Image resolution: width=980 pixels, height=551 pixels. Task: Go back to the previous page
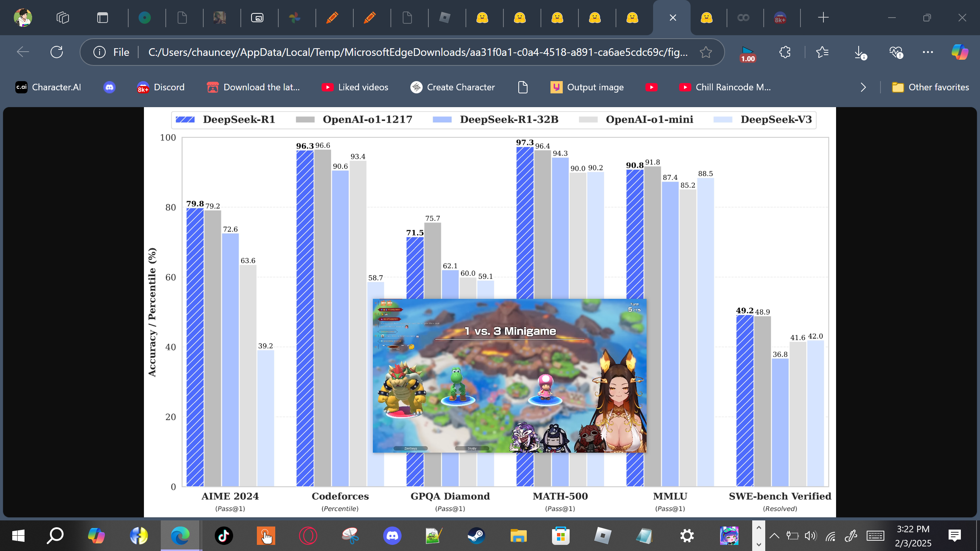pos(23,52)
